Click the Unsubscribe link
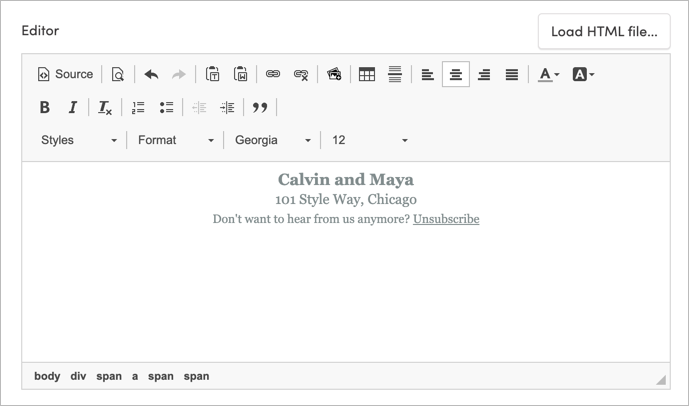 click(x=446, y=219)
